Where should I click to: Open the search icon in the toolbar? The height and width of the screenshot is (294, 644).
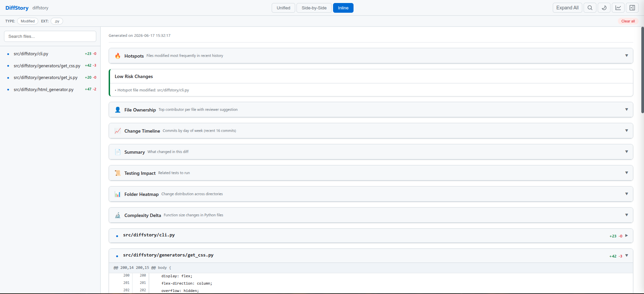pos(590,8)
